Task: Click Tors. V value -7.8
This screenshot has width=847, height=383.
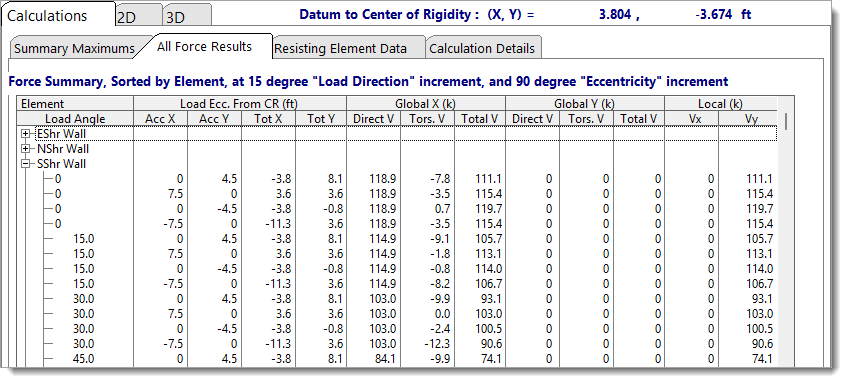Action: click(440, 179)
